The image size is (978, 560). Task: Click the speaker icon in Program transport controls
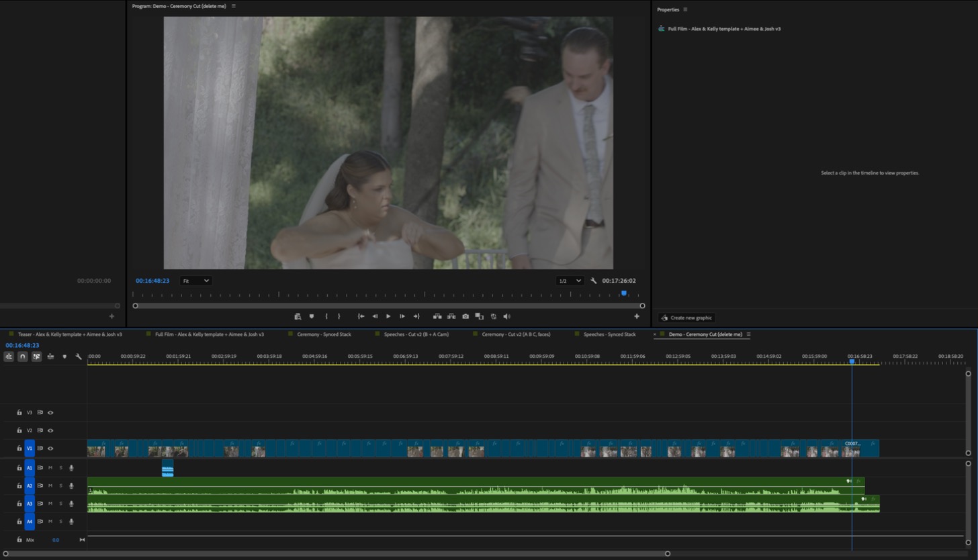507,316
